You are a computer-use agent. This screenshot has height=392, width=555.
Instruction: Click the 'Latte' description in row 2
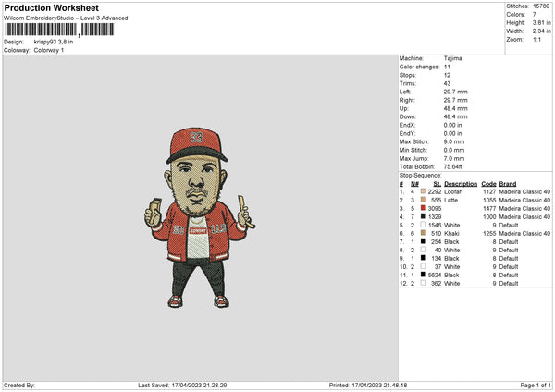coord(451,201)
